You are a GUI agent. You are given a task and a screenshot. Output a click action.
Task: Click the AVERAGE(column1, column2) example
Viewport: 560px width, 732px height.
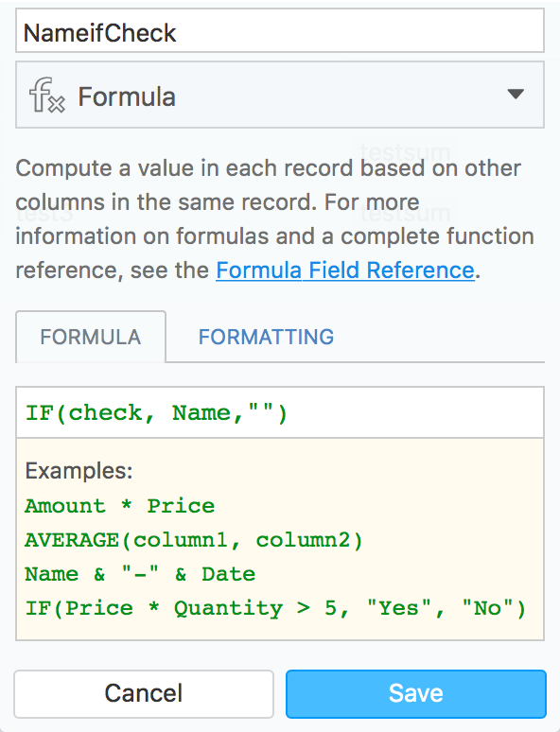tap(194, 541)
